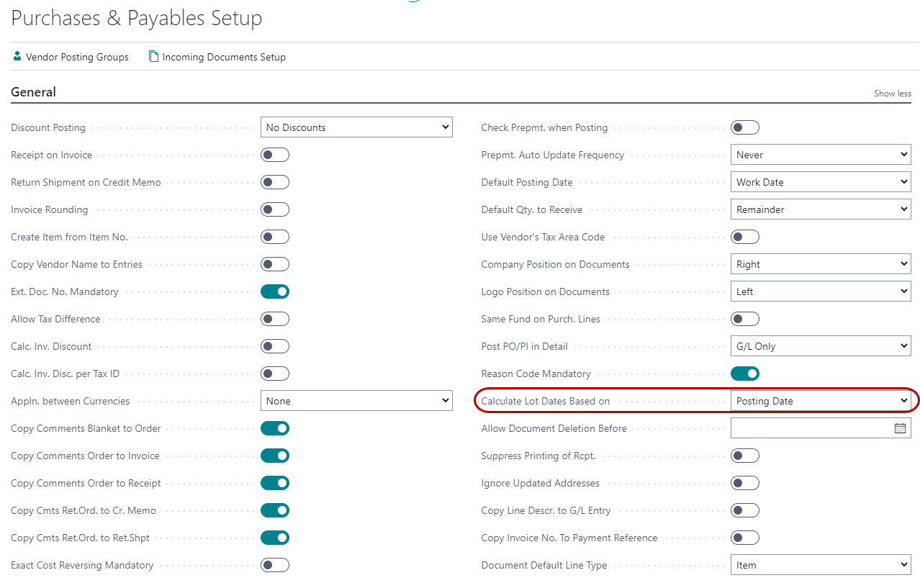Click the Incoming Documents Setup page icon
The height and width of the screenshot is (588, 920).
153,56
